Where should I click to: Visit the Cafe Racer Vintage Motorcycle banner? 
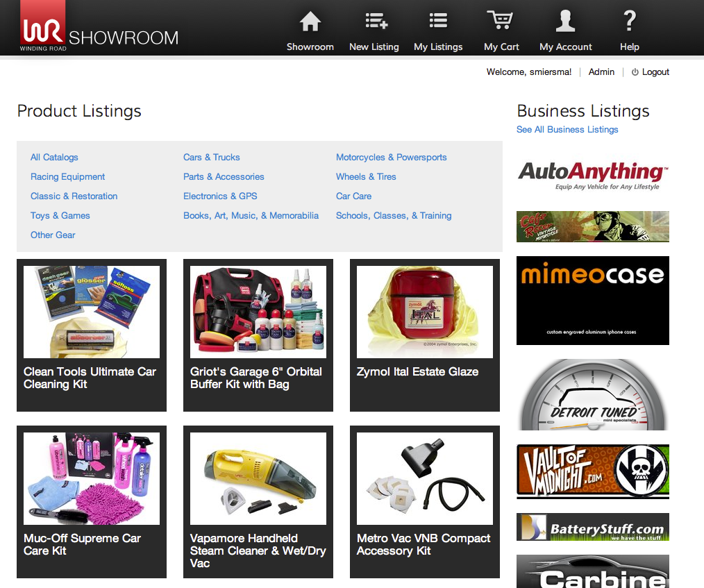pyautogui.click(x=593, y=227)
